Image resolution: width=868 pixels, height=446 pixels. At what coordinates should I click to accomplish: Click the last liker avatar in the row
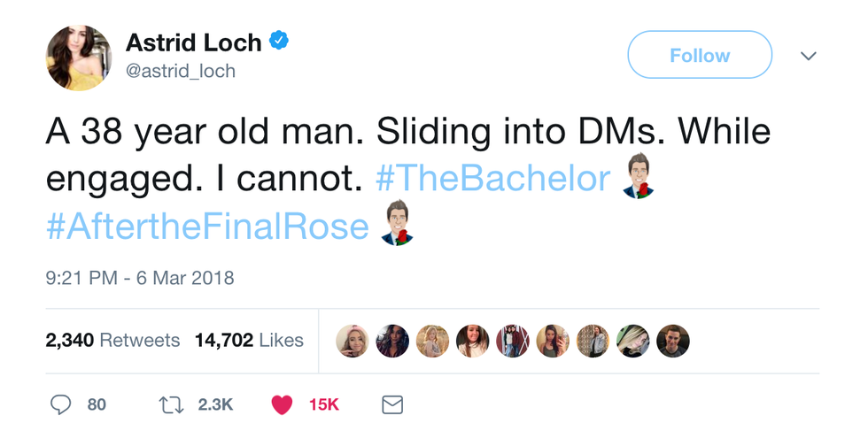pyautogui.click(x=673, y=341)
